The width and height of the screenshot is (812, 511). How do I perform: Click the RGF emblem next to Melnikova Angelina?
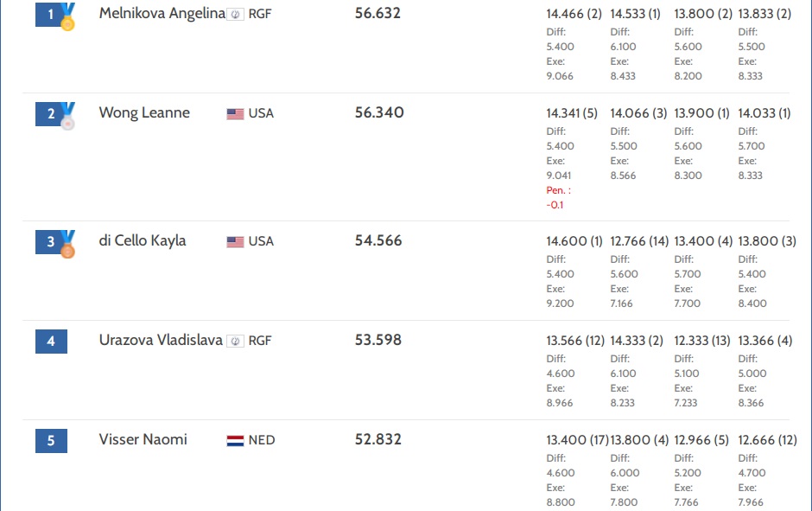[x=235, y=14]
